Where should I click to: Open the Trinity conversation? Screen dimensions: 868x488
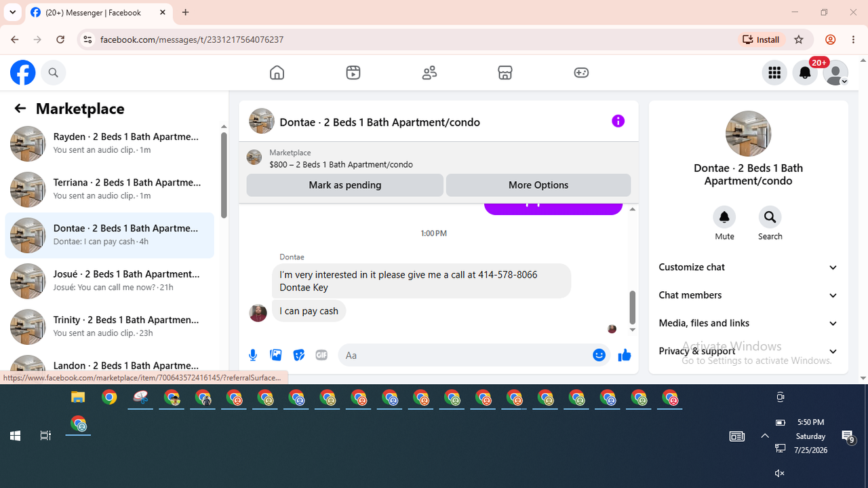point(110,326)
